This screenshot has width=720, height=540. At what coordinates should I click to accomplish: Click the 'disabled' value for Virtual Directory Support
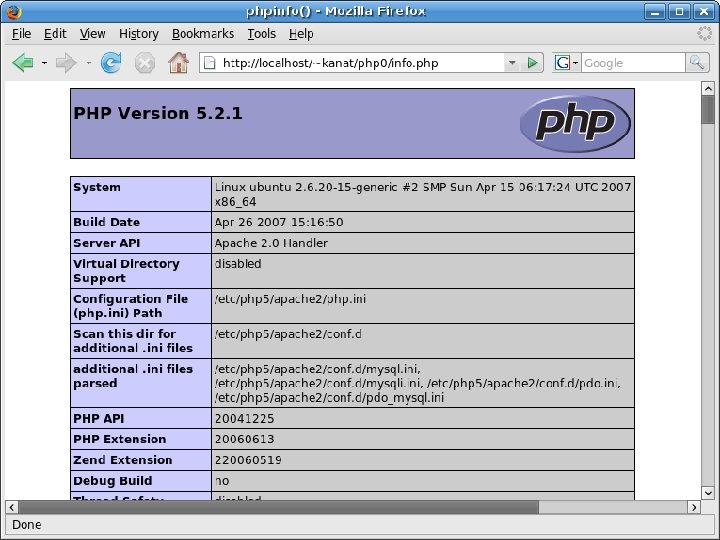click(238, 264)
